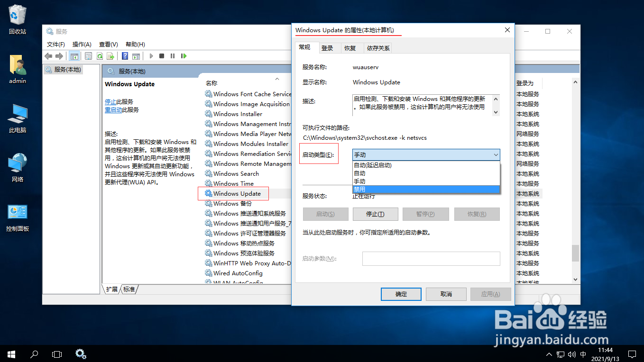Click the Services list vertical scrollbar thumb
This screenshot has width=644, height=362.
pyautogui.click(x=576, y=253)
